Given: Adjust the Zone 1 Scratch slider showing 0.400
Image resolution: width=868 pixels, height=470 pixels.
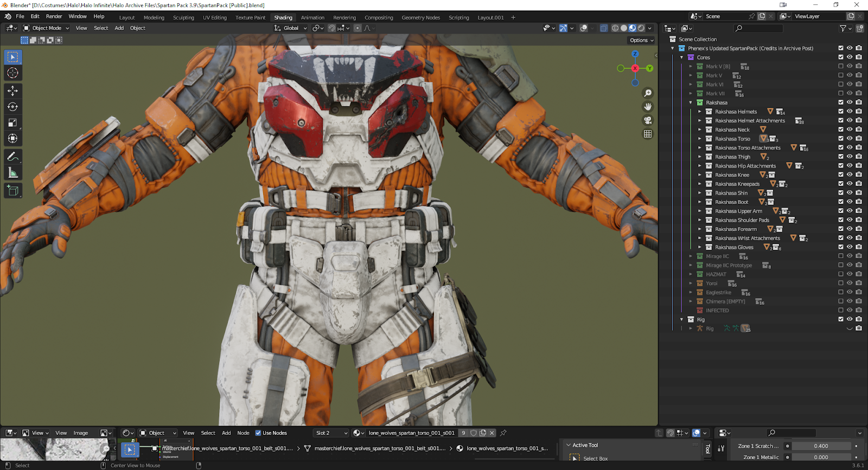Looking at the screenshot, I should point(821,446).
